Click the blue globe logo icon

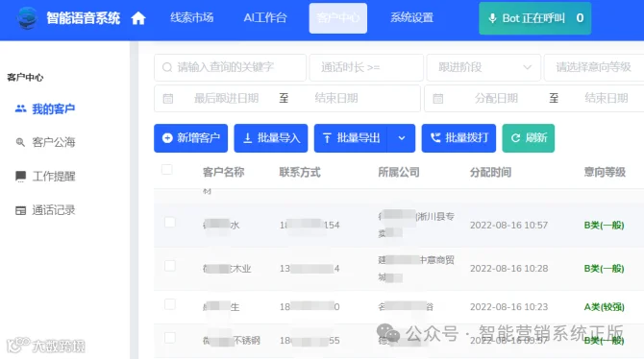tap(28, 18)
